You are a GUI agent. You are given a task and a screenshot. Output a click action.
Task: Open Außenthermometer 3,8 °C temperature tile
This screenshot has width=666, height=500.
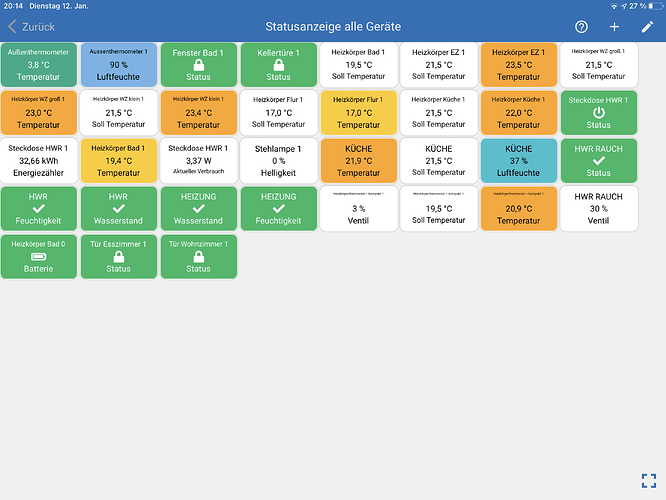(x=39, y=64)
